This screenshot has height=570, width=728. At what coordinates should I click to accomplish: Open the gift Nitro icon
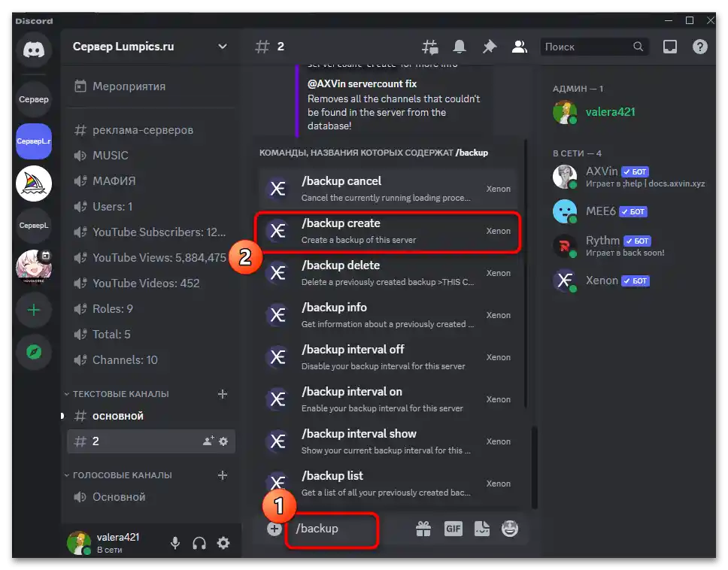pos(423,529)
